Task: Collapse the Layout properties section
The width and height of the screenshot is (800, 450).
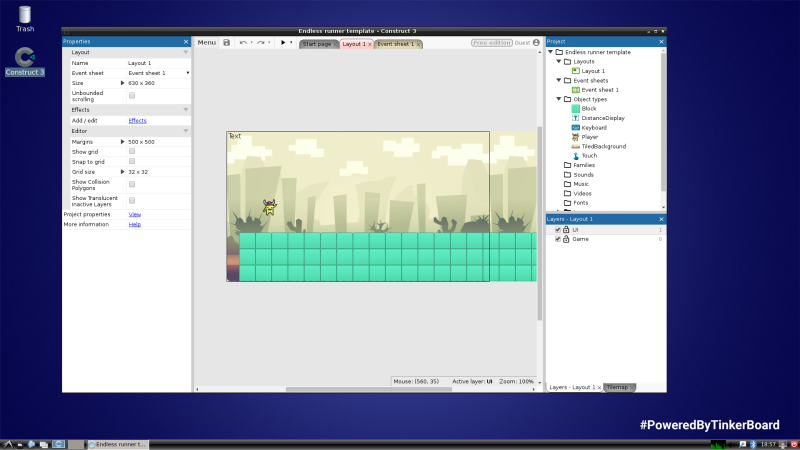Action: (x=186, y=53)
